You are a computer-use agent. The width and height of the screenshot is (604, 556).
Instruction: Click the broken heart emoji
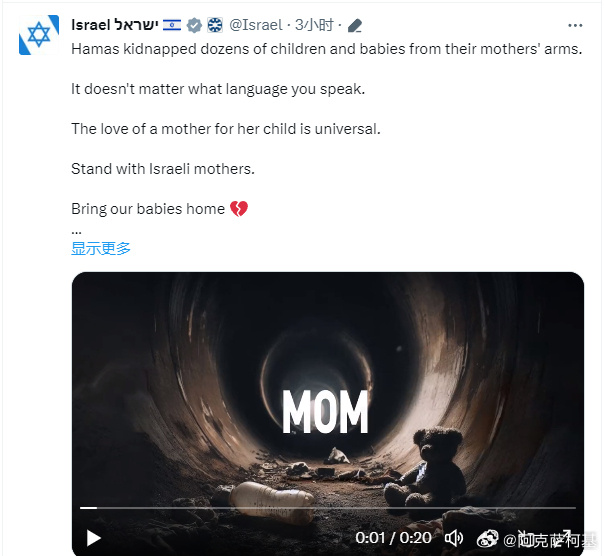pyautogui.click(x=239, y=209)
